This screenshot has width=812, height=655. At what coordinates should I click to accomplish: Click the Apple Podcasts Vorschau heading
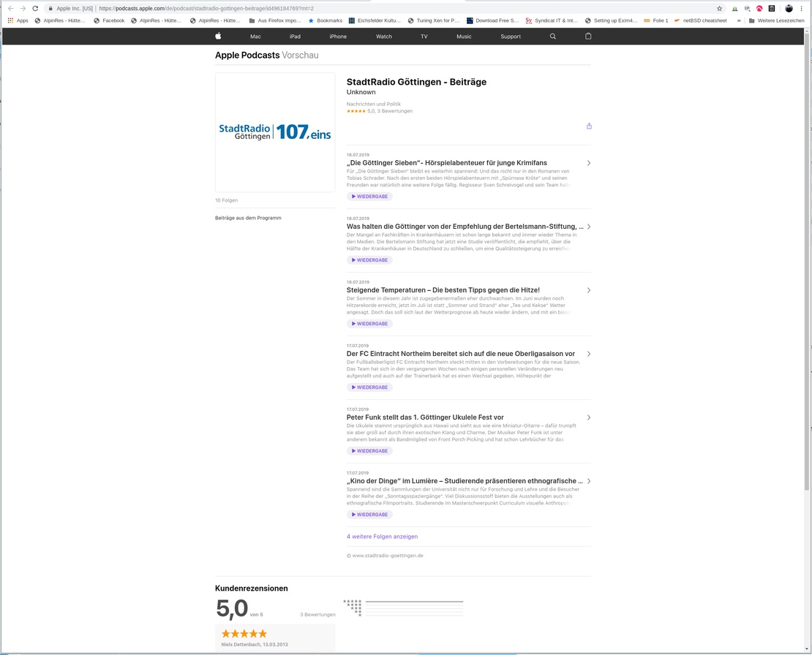(x=267, y=55)
